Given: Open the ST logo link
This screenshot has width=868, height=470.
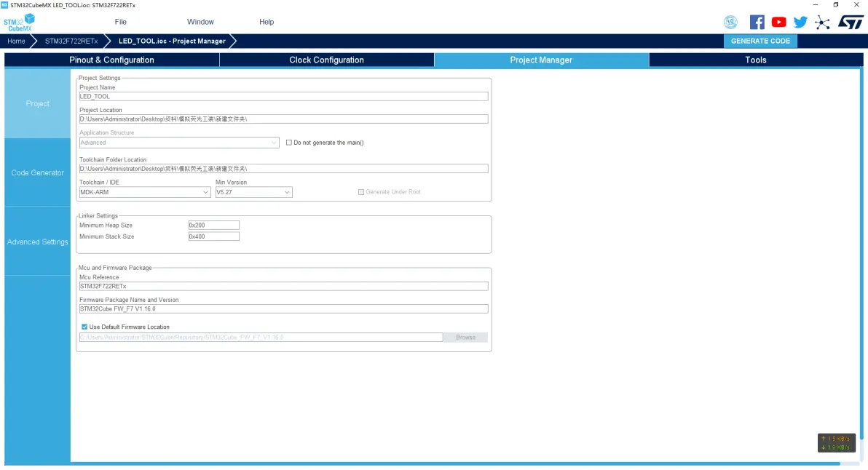Looking at the screenshot, I should [851, 22].
